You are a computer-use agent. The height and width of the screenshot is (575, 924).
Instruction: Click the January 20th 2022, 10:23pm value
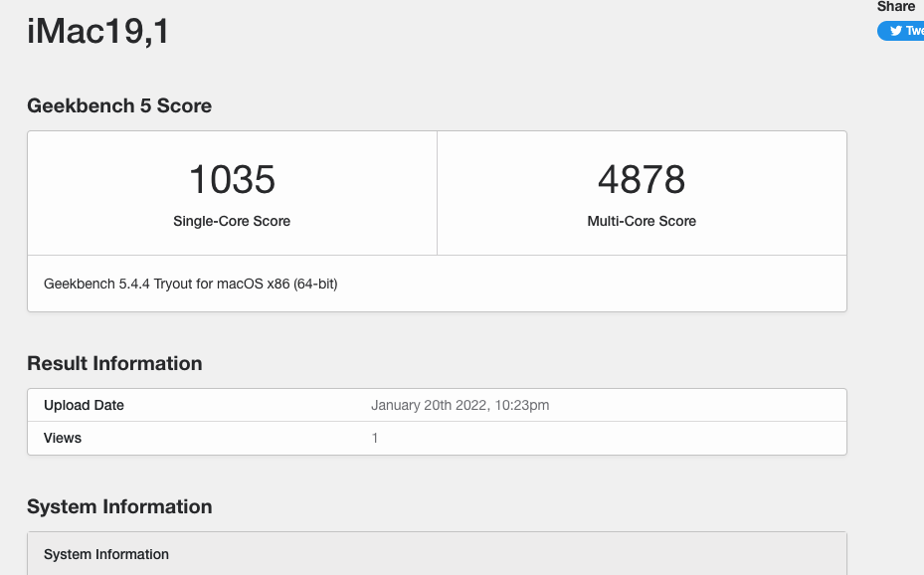[460, 405]
